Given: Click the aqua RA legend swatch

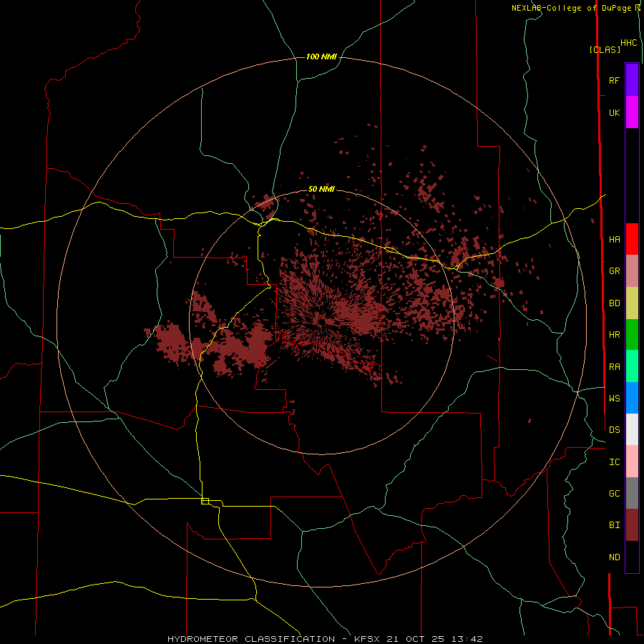Looking at the screenshot, I should click(632, 366).
